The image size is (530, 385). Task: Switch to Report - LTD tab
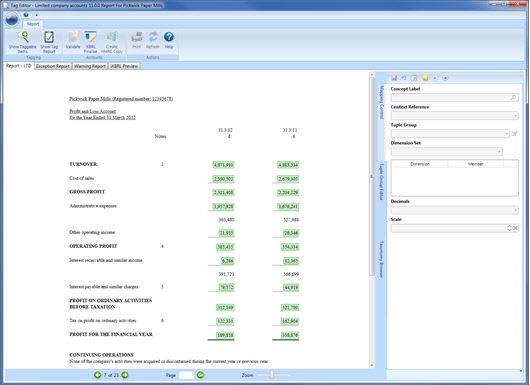coord(19,66)
